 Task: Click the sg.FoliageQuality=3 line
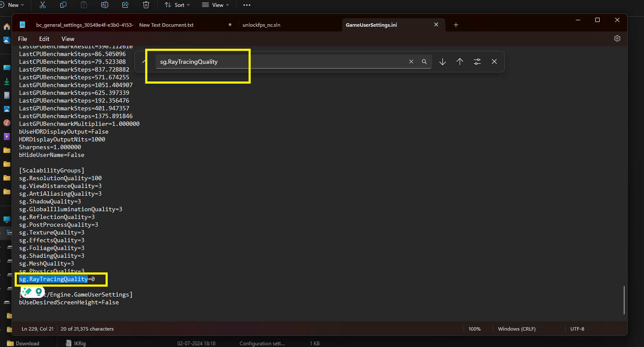[52, 248]
